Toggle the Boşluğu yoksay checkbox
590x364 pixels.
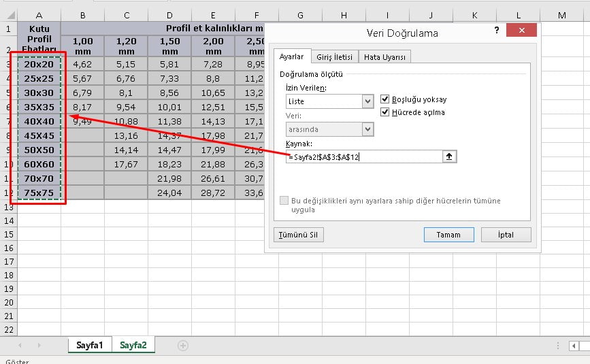pos(386,99)
